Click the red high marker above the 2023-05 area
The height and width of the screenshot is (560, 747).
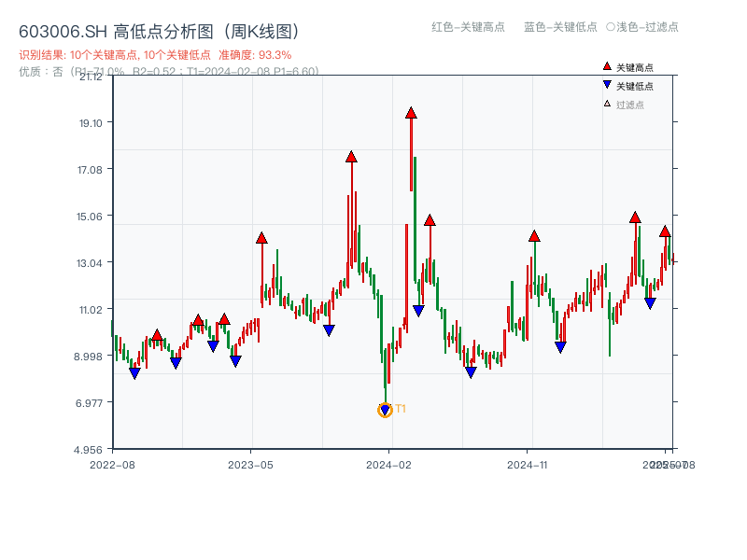pos(262,237)
